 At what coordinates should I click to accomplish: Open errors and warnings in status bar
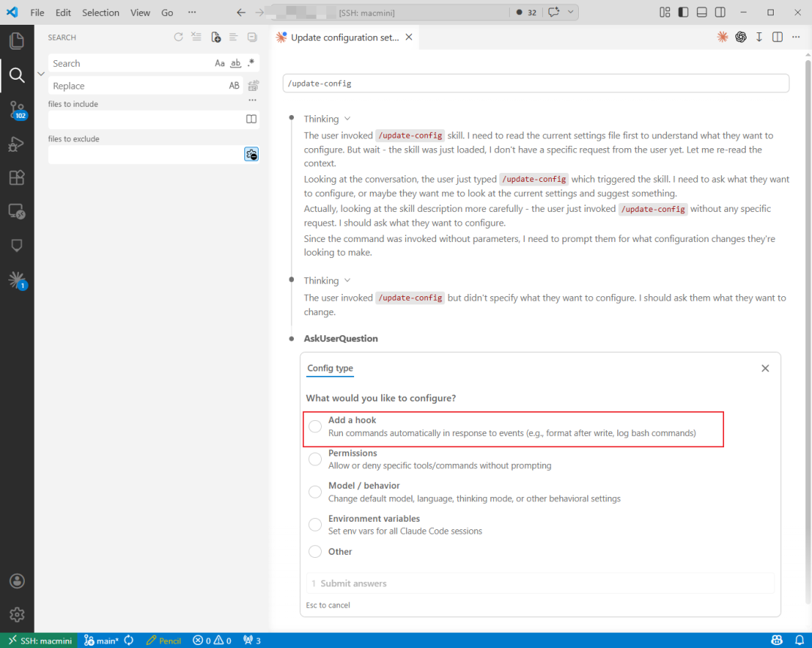[x=212, y=640]
